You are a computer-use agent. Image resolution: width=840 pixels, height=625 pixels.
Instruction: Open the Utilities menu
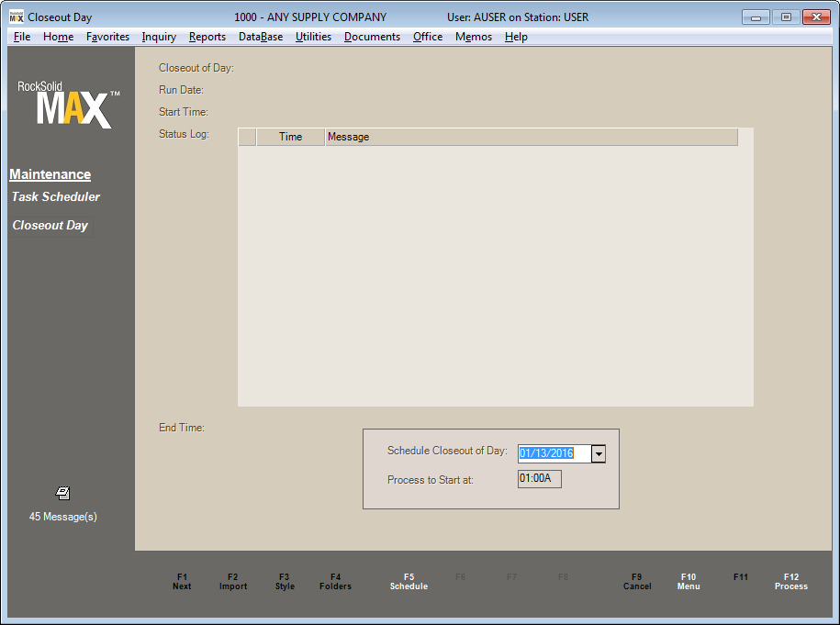click(x=313, y=37)
